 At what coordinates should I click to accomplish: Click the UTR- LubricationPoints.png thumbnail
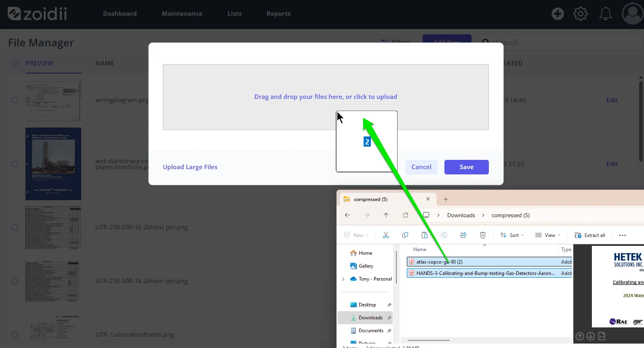click(54, 328)
